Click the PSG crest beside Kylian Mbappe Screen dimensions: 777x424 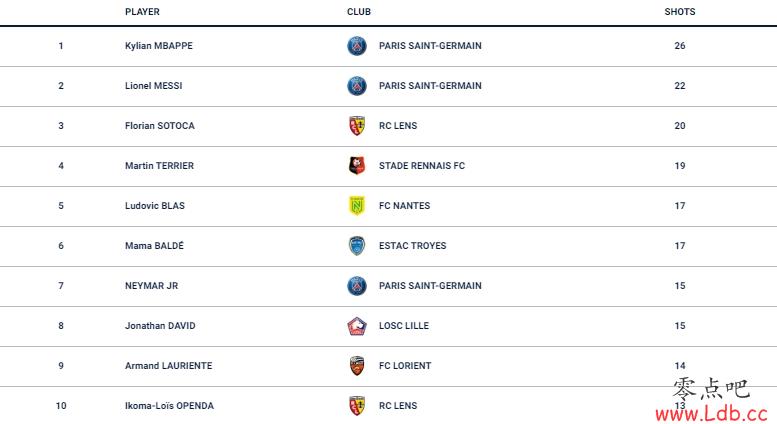tap(357, 46)
